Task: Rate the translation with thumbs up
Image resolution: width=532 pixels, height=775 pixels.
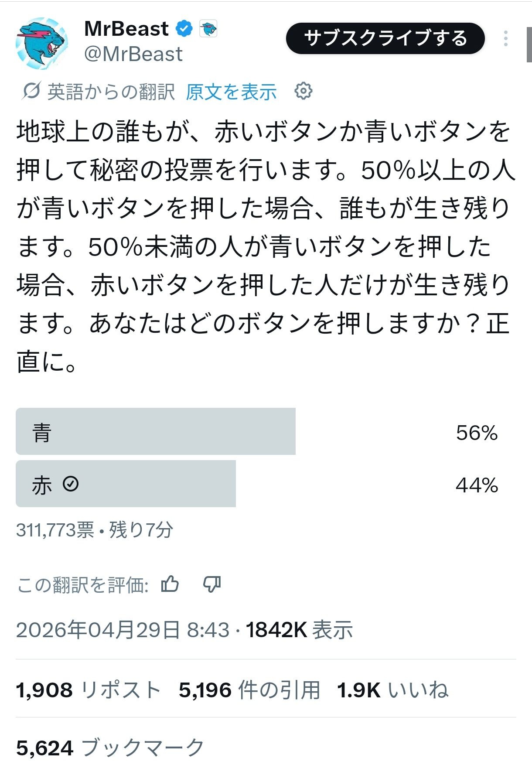Action: [170, 584]
